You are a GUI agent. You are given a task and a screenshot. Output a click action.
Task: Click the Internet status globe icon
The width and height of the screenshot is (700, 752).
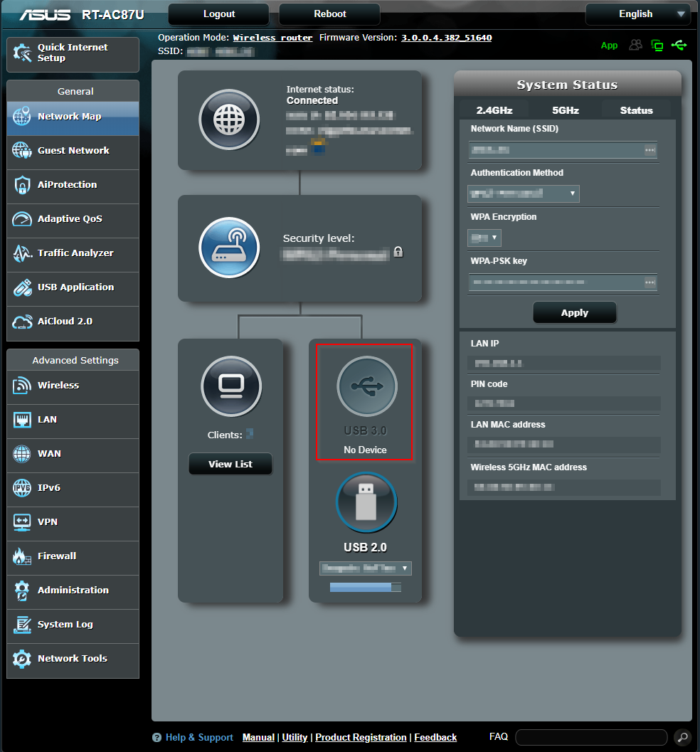coord(229,120)
